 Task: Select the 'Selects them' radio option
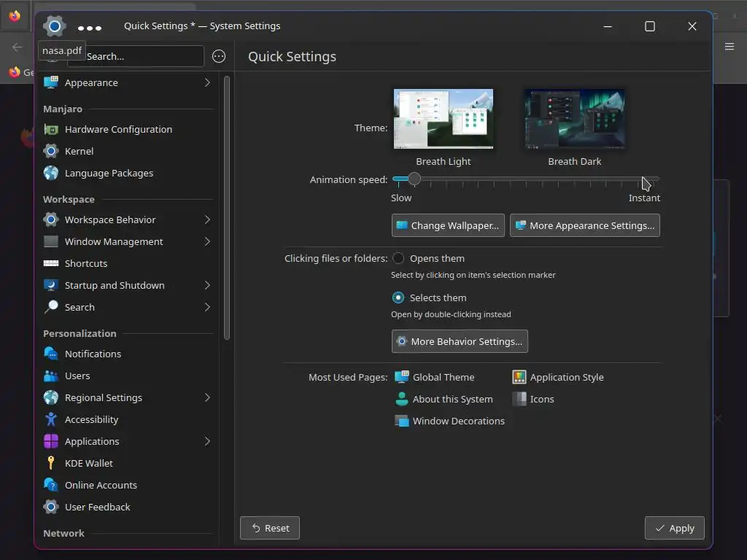click(x=398, y=297)
